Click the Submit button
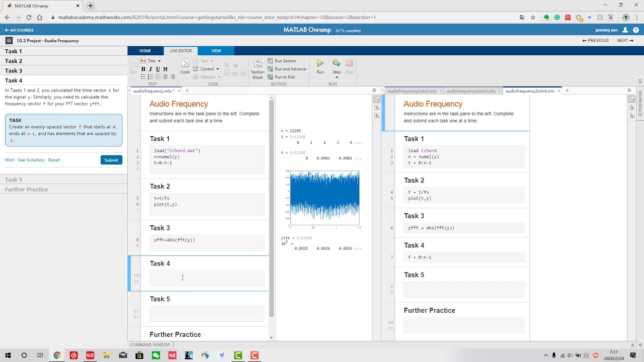This screenshot has height=362, width=644. (x=111, y=160)
